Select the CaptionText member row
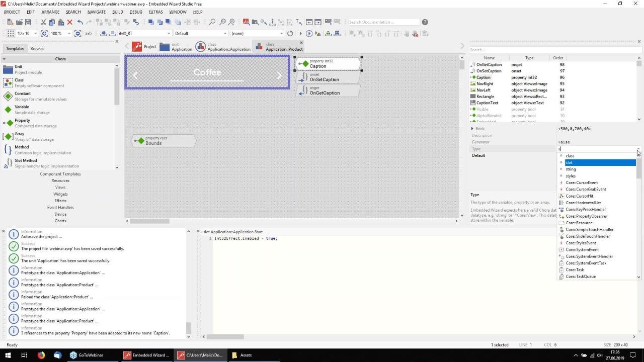The width and height of the screenshot is (644, 362). point(552,103)
